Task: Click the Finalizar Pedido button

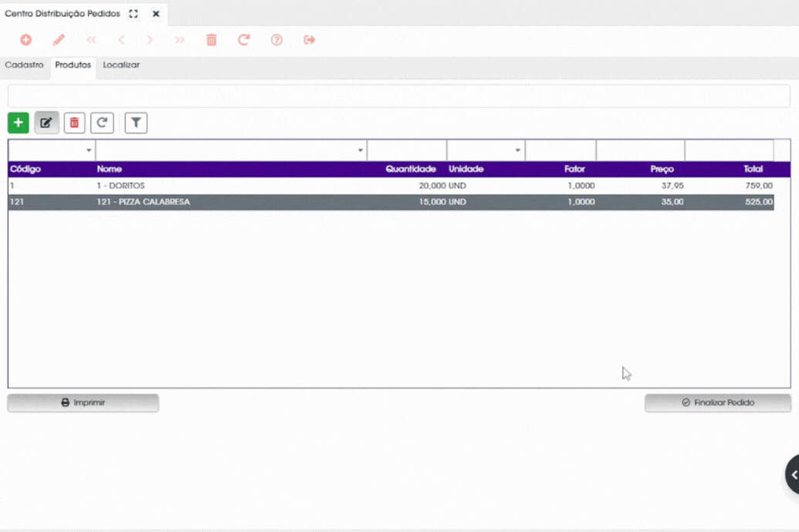Action: [718, 402]
